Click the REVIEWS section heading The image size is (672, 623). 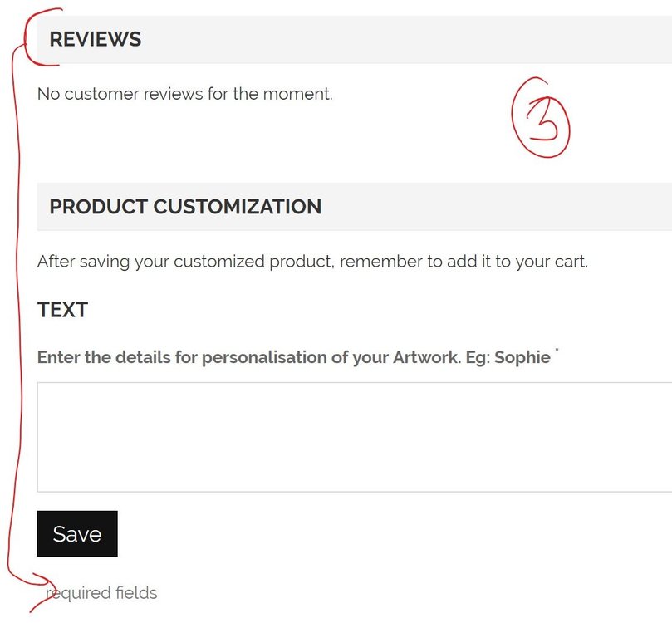96,39
